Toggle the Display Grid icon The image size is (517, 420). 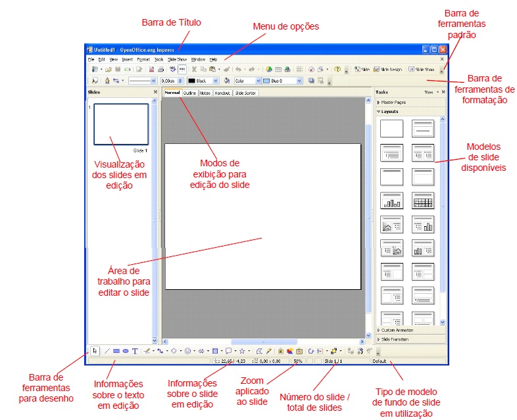[299, 69]
